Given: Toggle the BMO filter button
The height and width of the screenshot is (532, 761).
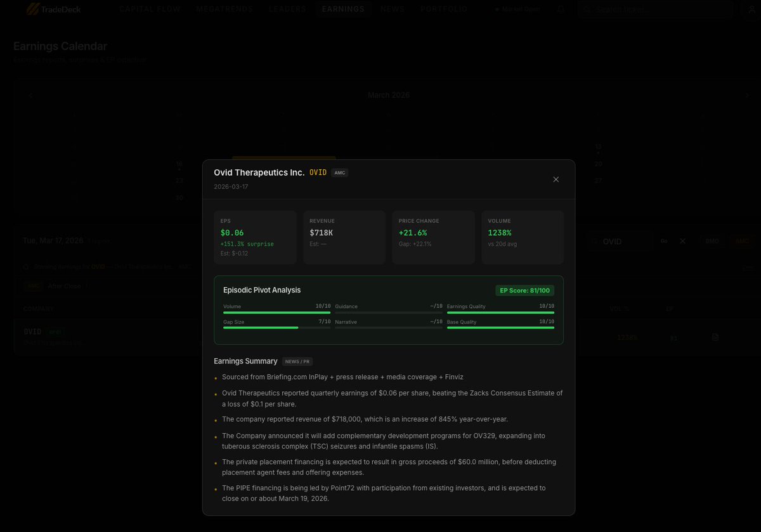Looking at the screenshot, I should (x=712, y=241).
